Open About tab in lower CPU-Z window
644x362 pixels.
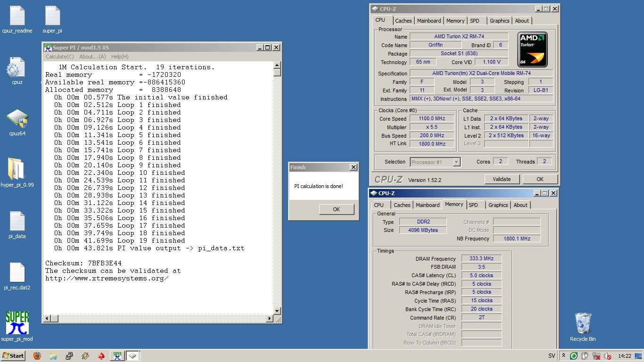(x=520, y=205)
